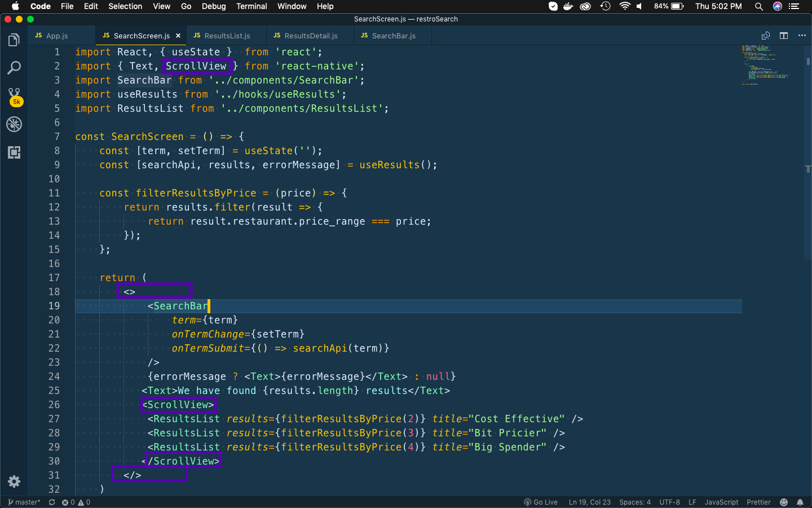Open the Selection menu
Image resolution: width=812 pixels, height=508 pixels.
125,6
